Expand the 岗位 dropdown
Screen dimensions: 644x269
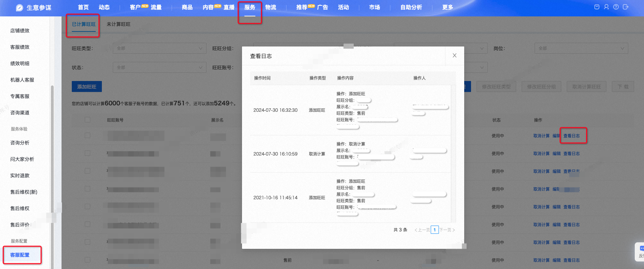click(x=581, y=48)
